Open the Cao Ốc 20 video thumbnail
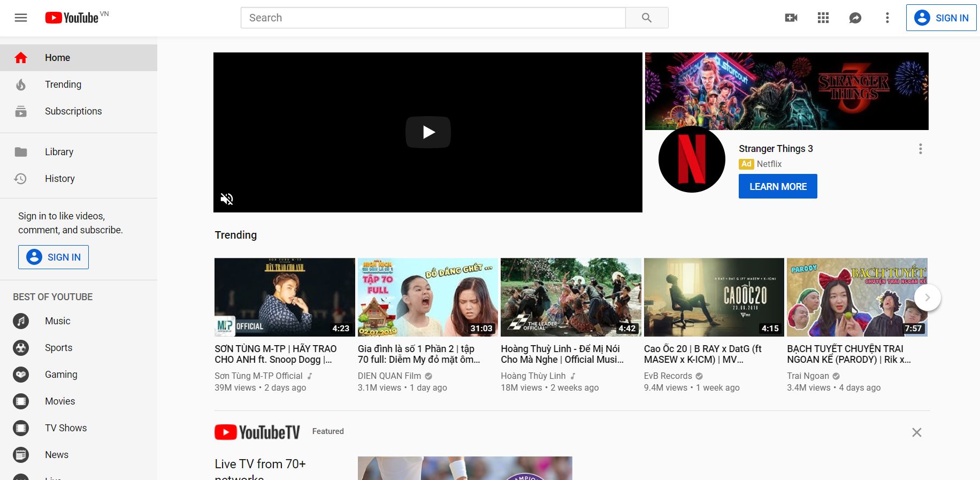 pos(714,297)
